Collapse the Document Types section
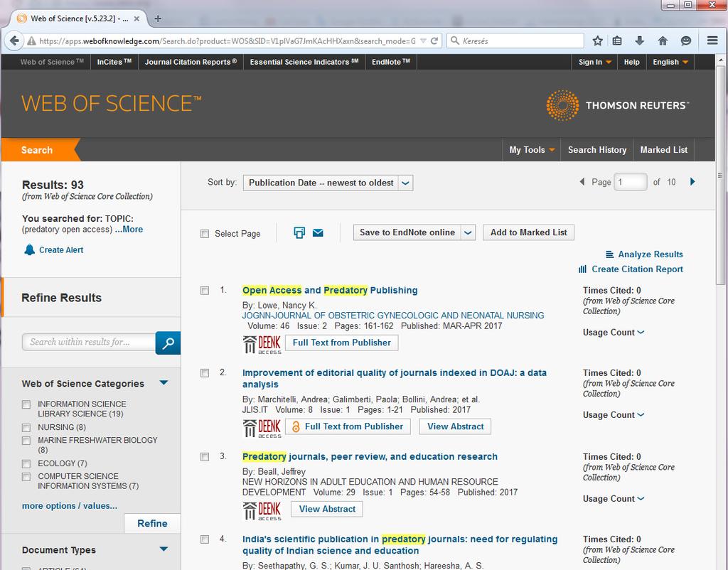This screenshot has height=570, width=728. point(164,549)
